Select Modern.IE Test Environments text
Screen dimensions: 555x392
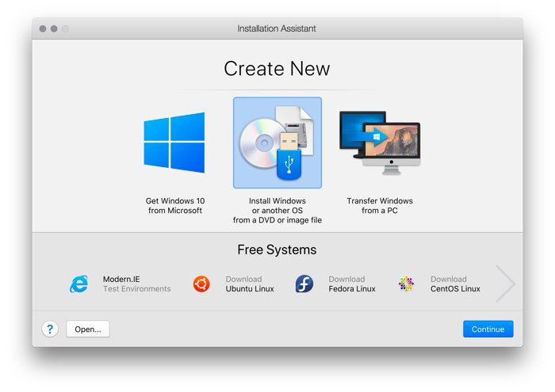coord(136,284)
